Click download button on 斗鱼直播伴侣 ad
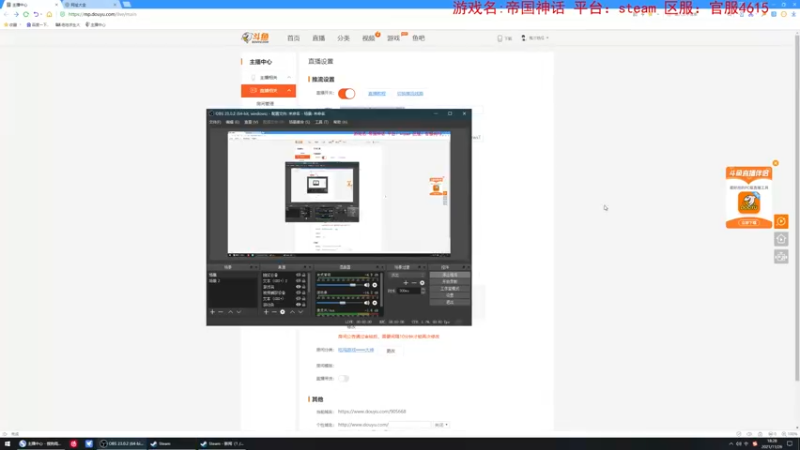 pos(749,223)
